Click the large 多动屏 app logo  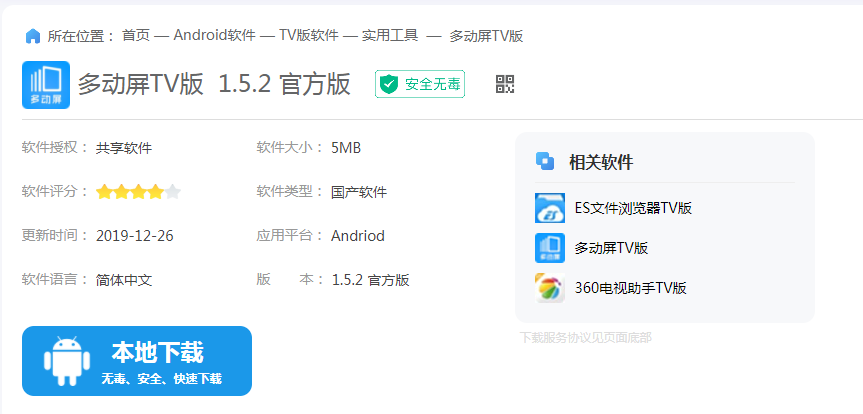click(46, 85)
